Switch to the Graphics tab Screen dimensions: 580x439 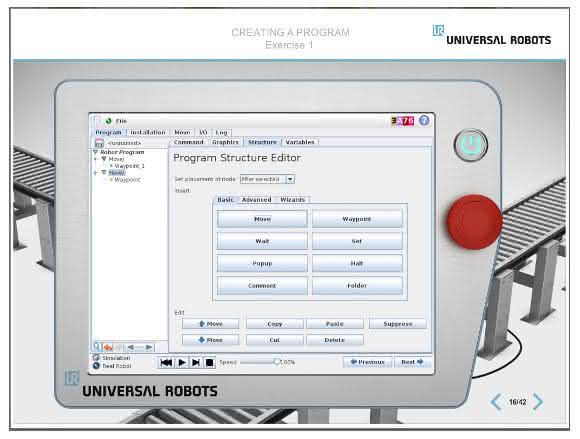tap(225, 142)
